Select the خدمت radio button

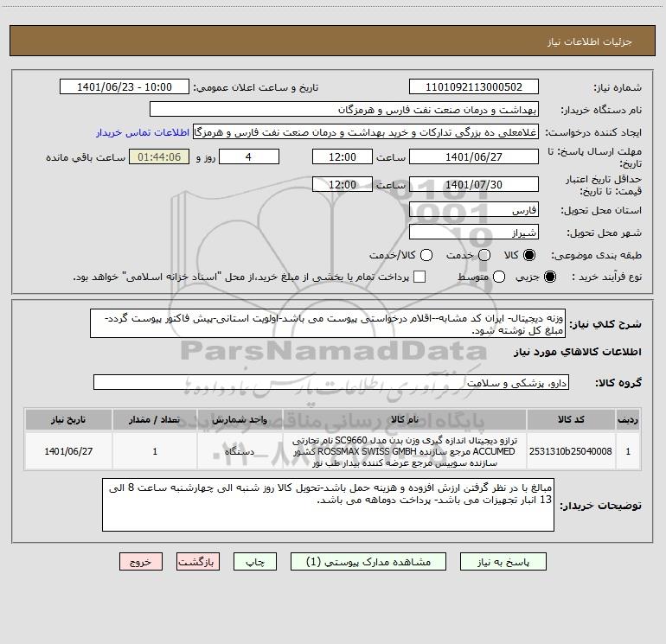tap(484, 255)
